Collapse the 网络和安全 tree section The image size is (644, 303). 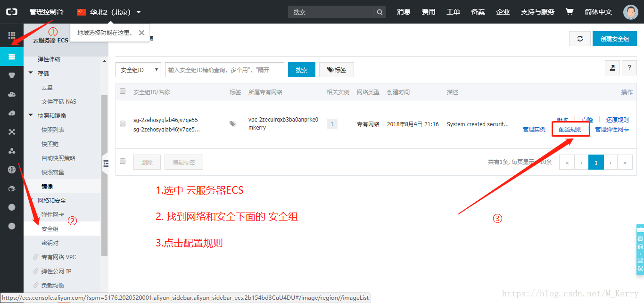pyautogui.click(x=31, y=200)
